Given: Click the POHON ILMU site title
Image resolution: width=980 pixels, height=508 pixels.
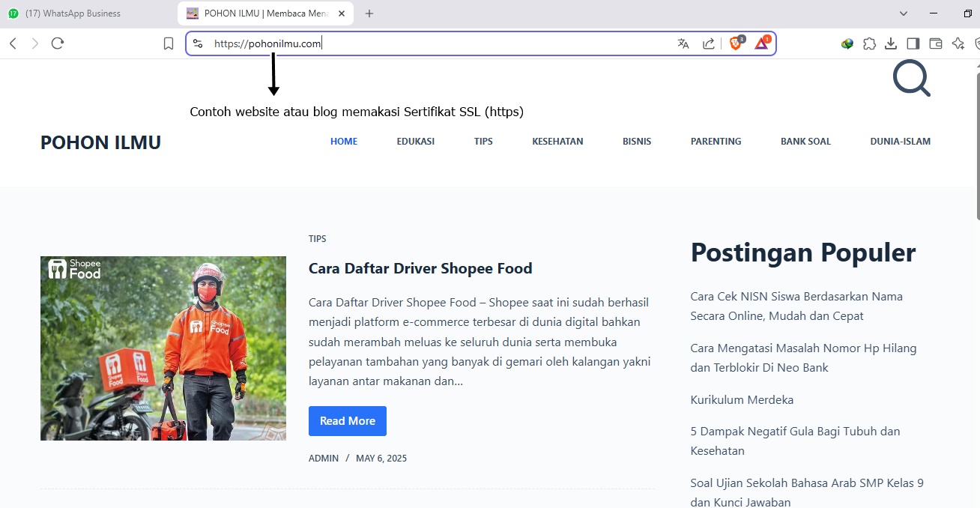Looking at the screenshot, I should click(100, 142).
